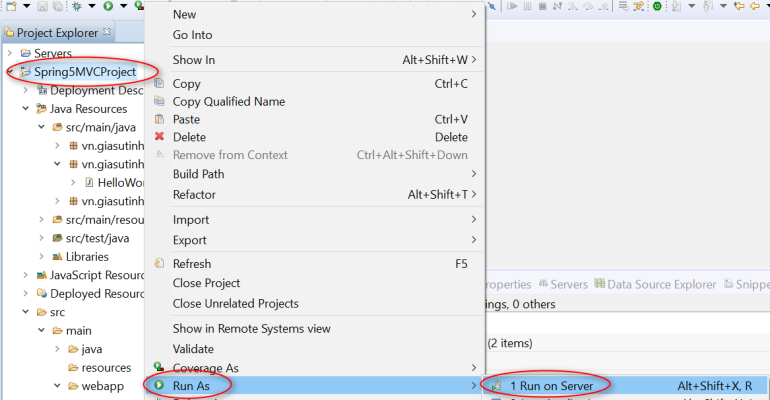Click the Debug bug icon

tap(77, 6)
